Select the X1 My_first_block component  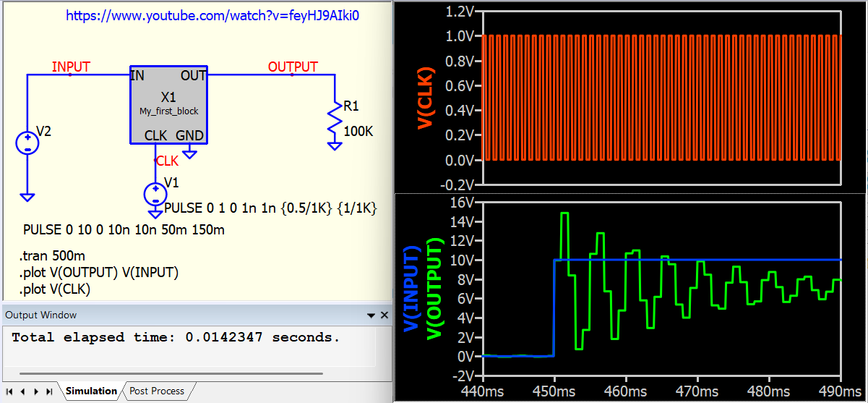168,104
